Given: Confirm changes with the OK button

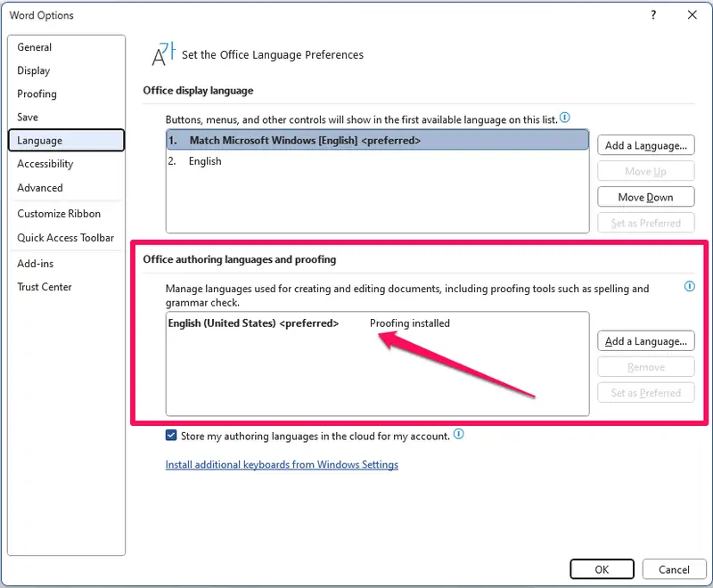Looking at the screenshot, I should [x=602, y=569].
